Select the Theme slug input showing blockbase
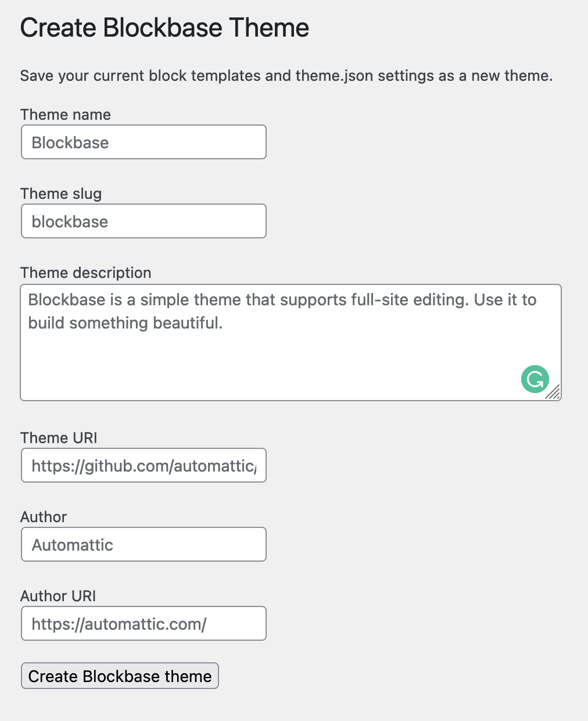588x721 pixels. point(143,221)
